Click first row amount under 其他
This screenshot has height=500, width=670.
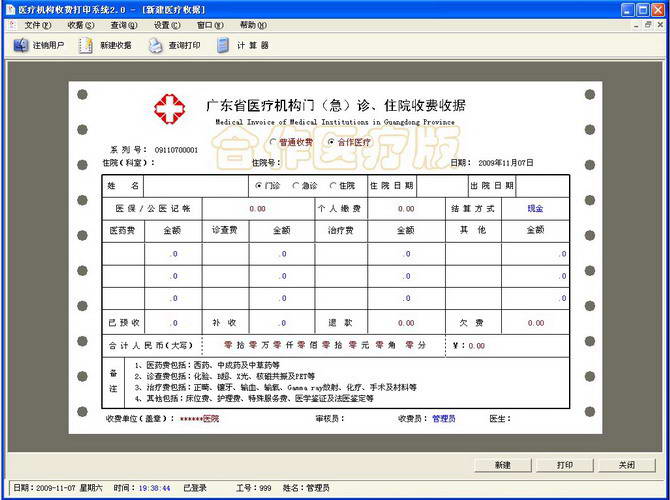click(x=535, y=254)
